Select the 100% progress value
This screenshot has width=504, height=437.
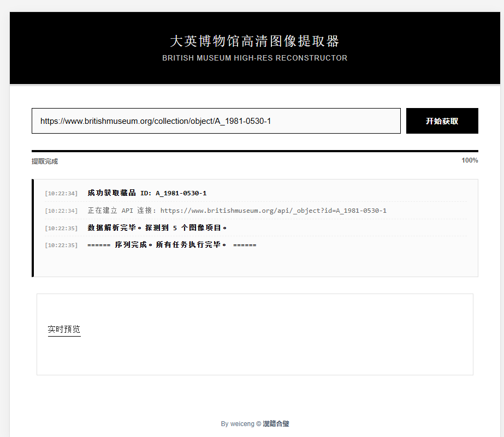click(470, 160)
